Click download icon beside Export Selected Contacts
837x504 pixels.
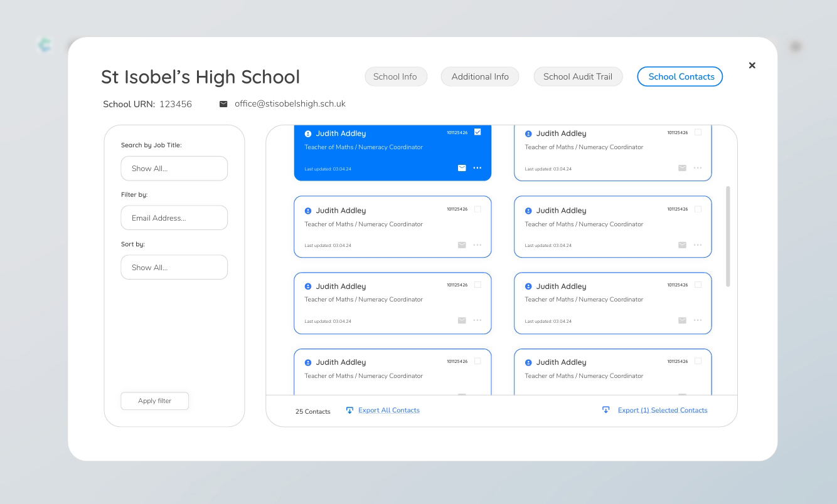tap(605, 410)
